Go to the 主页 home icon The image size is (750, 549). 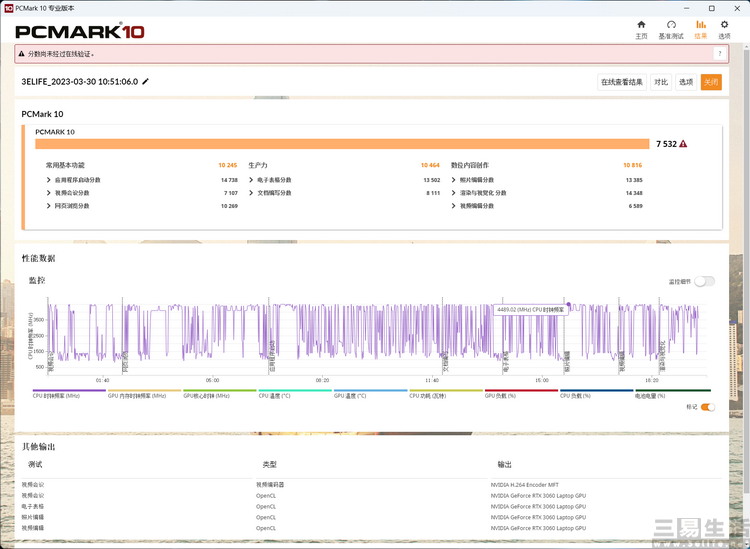[641, 24]
